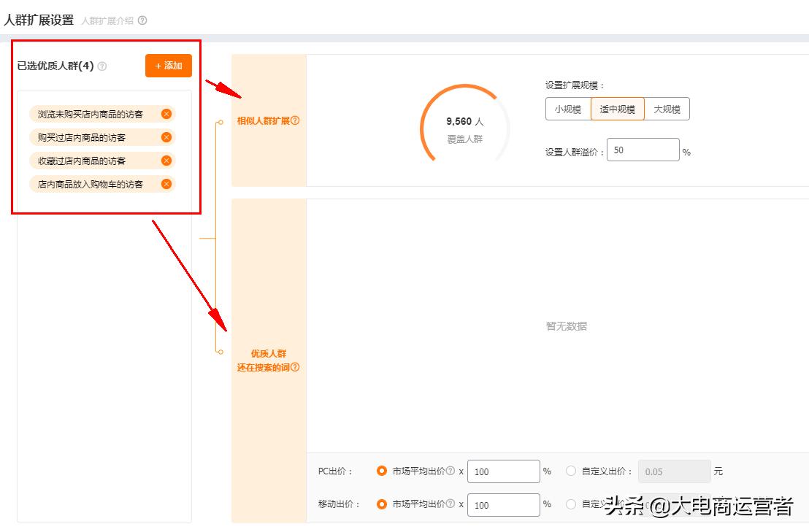This screenshot has width=809, height=532.
Task: Click the 设置扩展规模 label
Action: pyautogui.click(x=574, y=85)
